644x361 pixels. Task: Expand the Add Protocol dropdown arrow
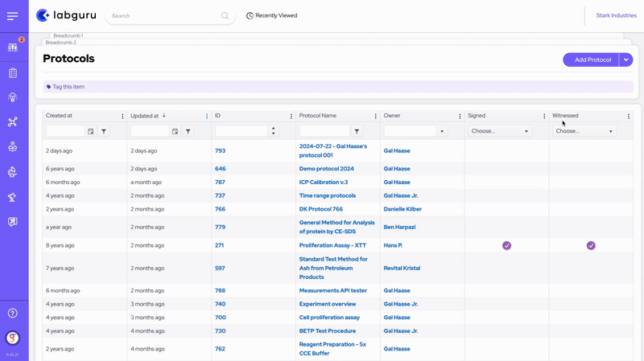(626, 59)
